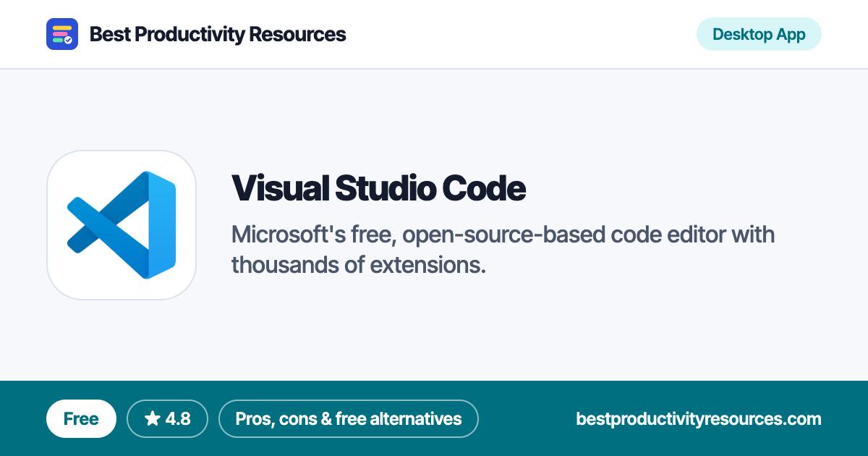Image resolution: width=868 pixels, height=456 pixels.
Task: Click the Best Productivity Resources logo icon
Action: click(x=62, y=34)
